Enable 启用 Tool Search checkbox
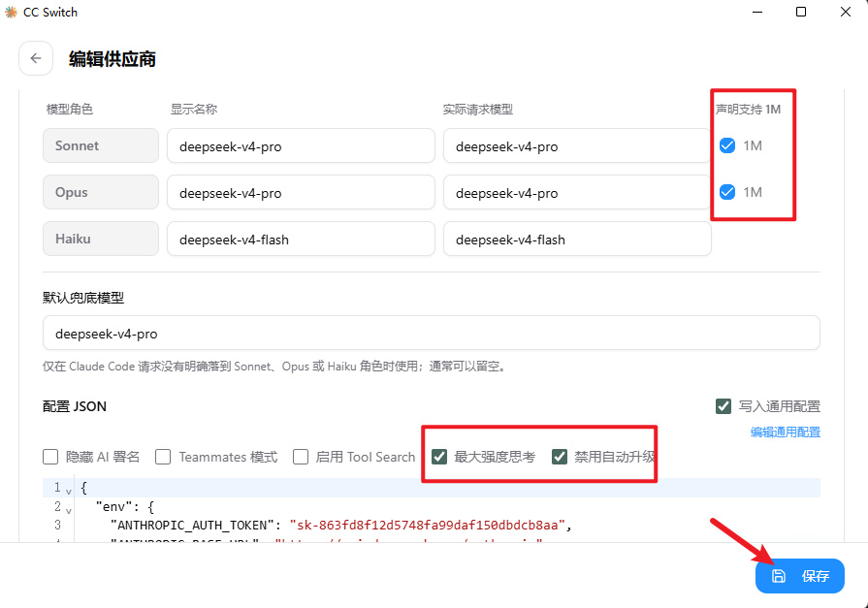This screenshot has width=868, height=608. point(301,457)
